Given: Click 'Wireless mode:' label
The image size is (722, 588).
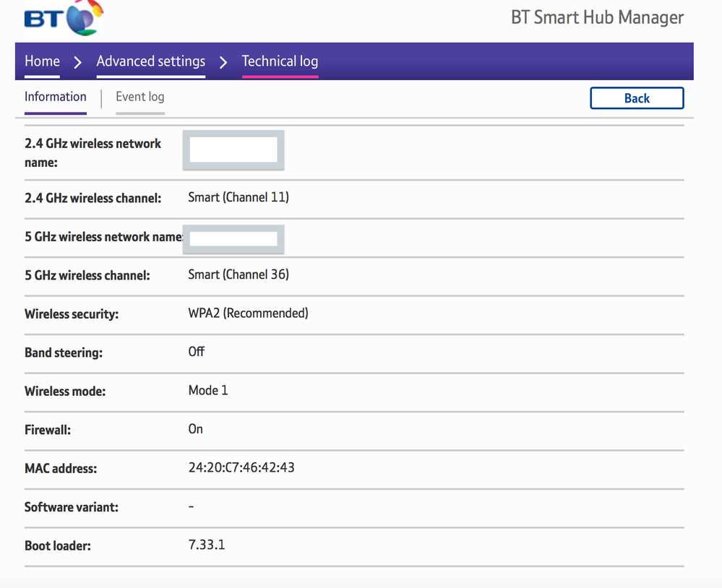Looking at the screenshot, I should click(65, 391).
